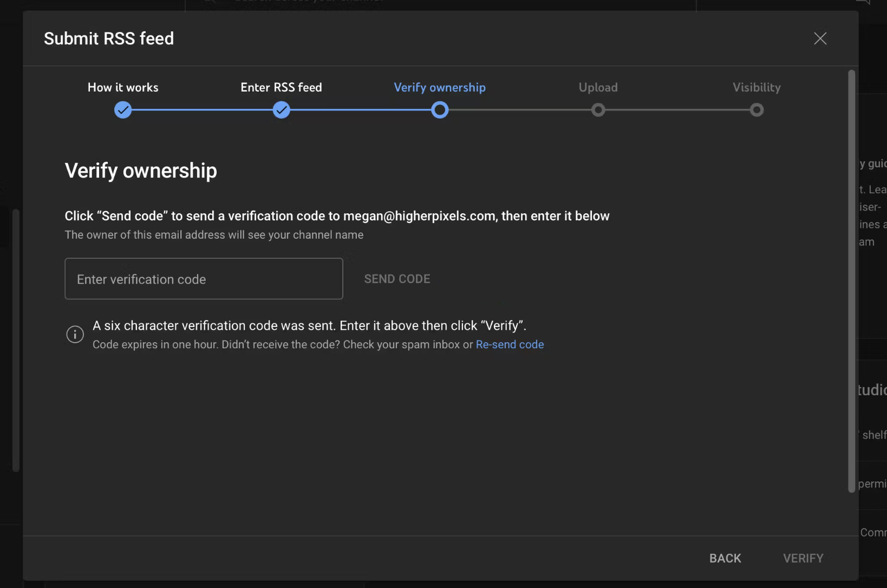Click the info icon beside the code message
Viewport: 887px width, 588px height.
(75, 334)
